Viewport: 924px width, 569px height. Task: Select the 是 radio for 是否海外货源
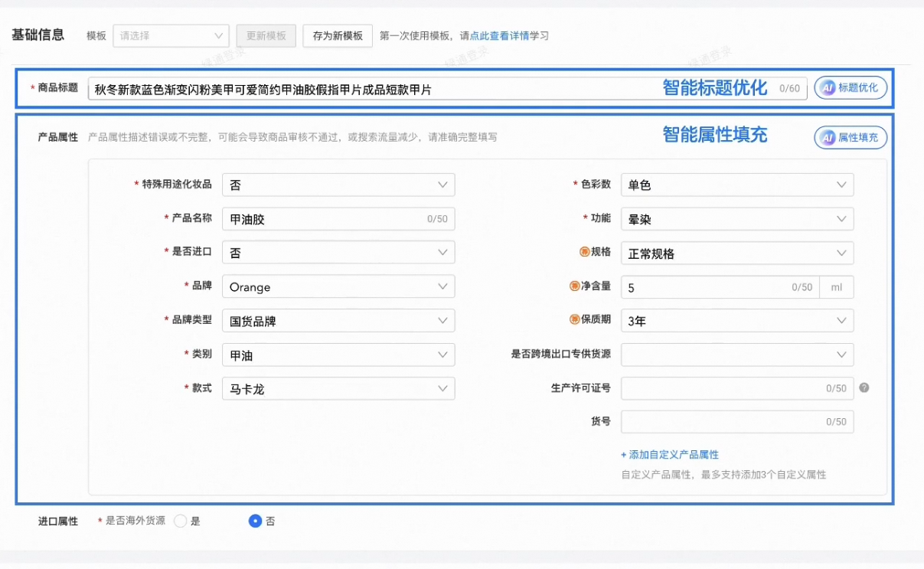[x=181, y=520]
